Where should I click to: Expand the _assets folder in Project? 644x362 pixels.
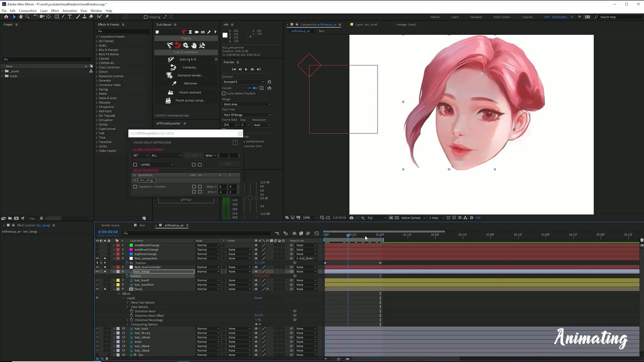click(2, 71)
